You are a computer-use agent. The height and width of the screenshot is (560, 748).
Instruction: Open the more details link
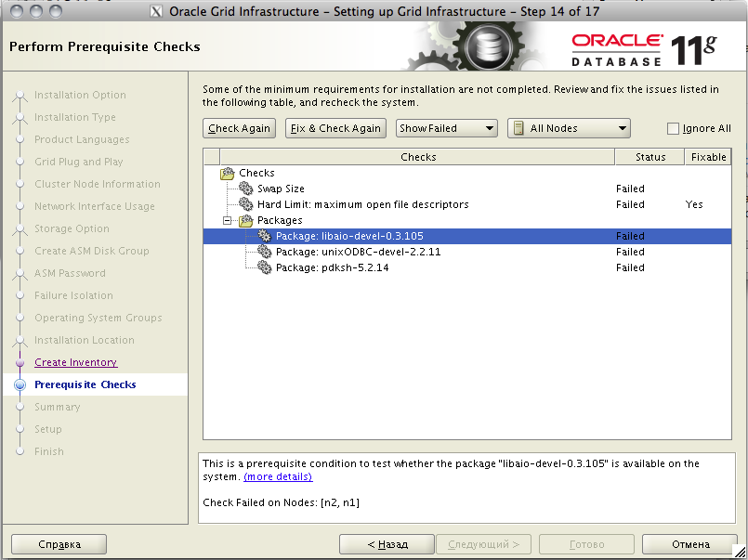coord(278,476)
